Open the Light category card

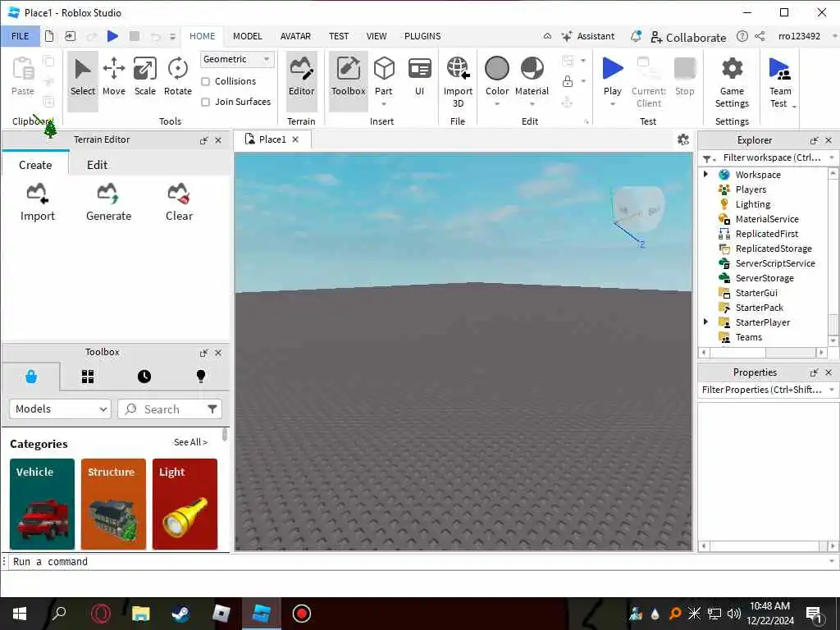[185, 504]
